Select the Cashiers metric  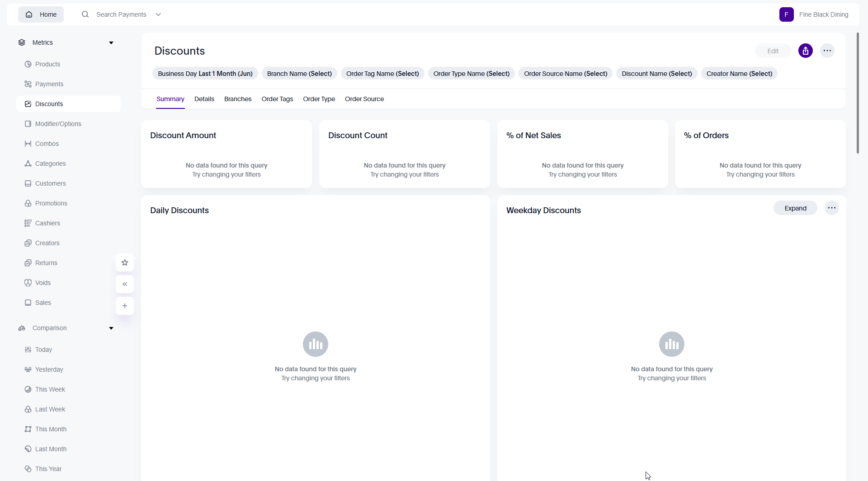point(48,223)
